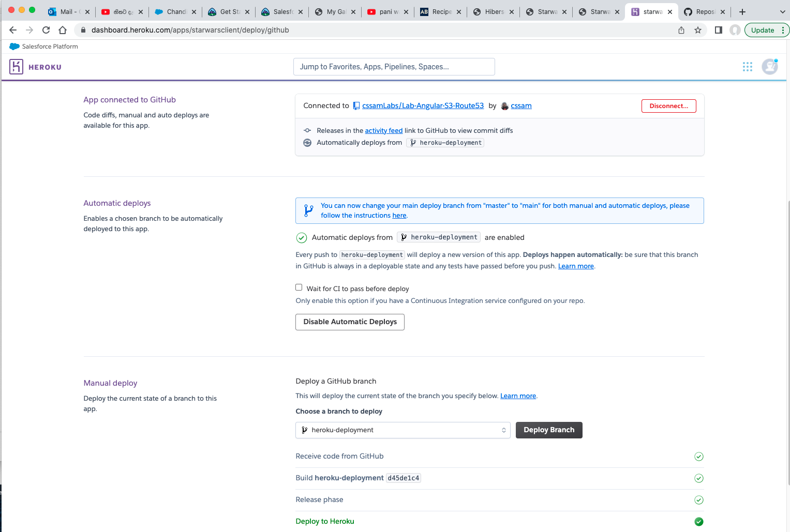Click the share page icon in address bar
790x532 pixels.
point(681,30)
